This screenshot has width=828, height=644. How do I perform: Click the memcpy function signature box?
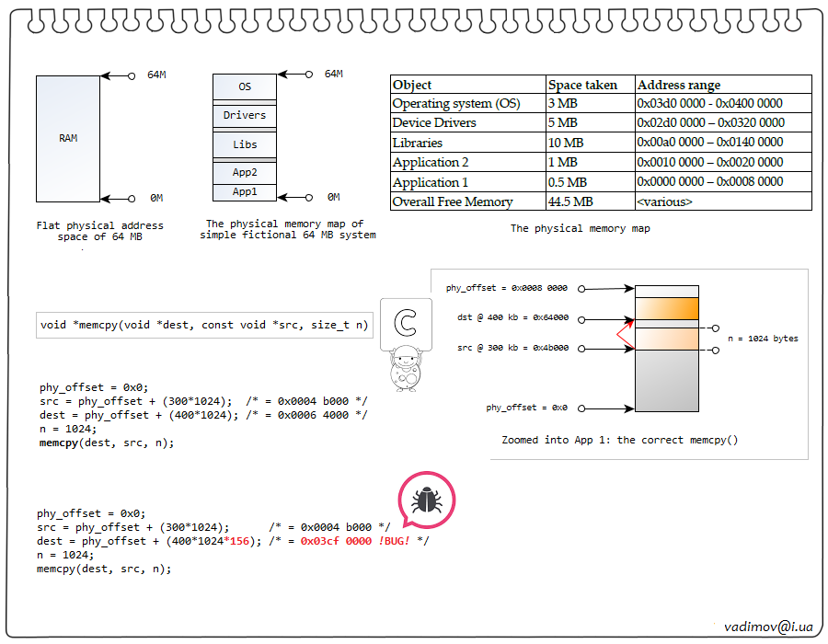click(205, 325)
